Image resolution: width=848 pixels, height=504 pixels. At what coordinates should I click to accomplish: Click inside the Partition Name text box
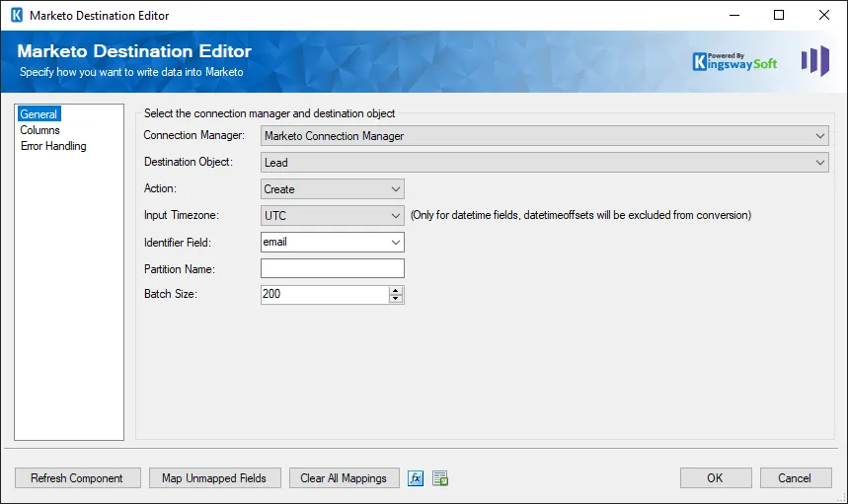[332, 268]
